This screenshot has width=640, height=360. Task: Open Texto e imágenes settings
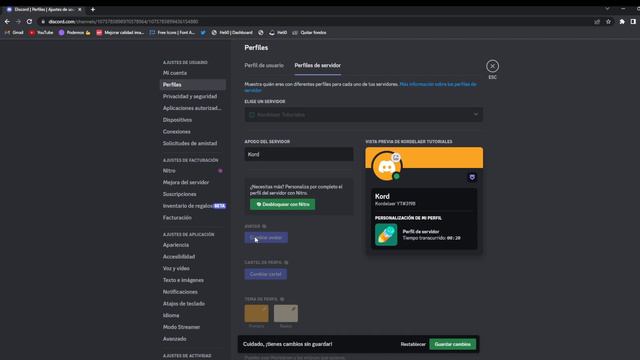(x=193, y=280)
